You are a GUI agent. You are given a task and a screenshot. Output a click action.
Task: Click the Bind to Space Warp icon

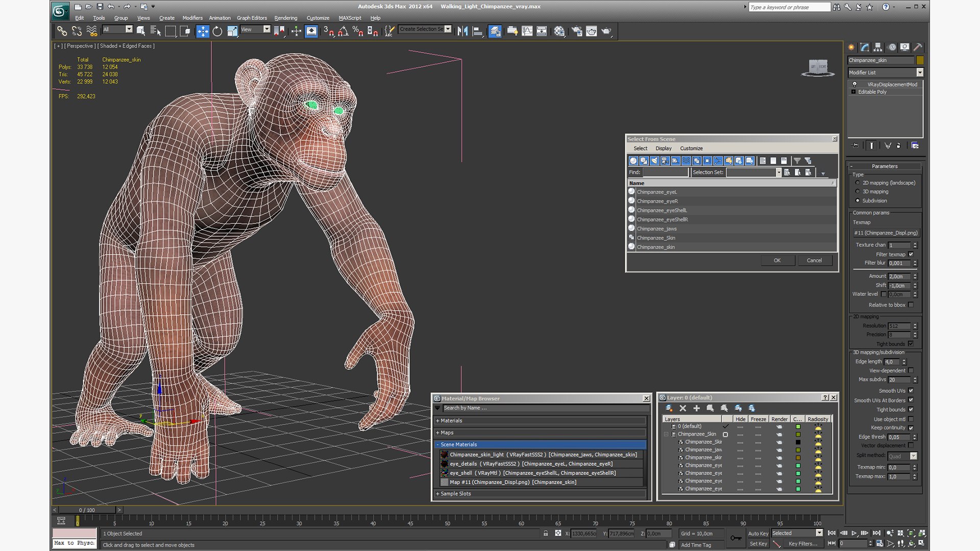click(92, 32)
